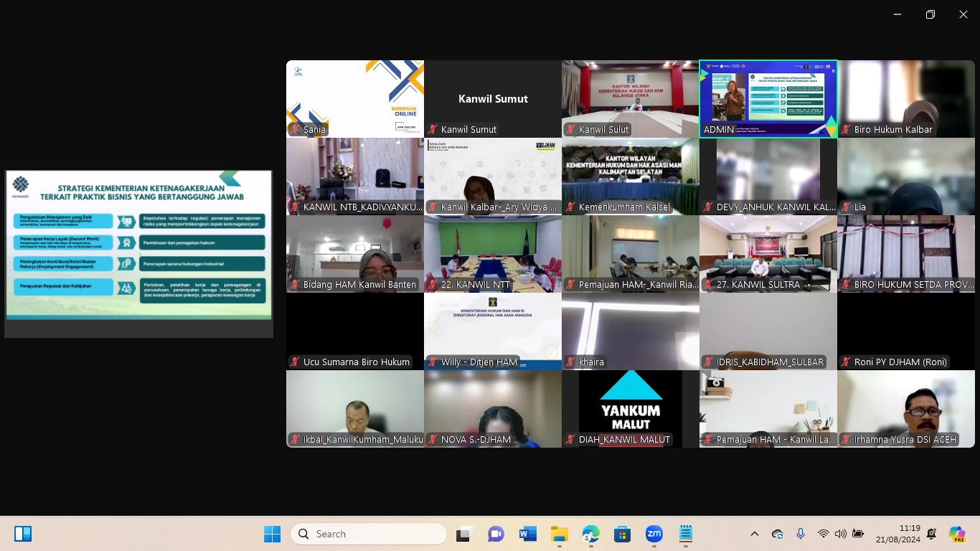The width and height of the screenshot is (980, 551).
Task: Launch Microsoft Store from the taskbar
Action: pos(622,534)
